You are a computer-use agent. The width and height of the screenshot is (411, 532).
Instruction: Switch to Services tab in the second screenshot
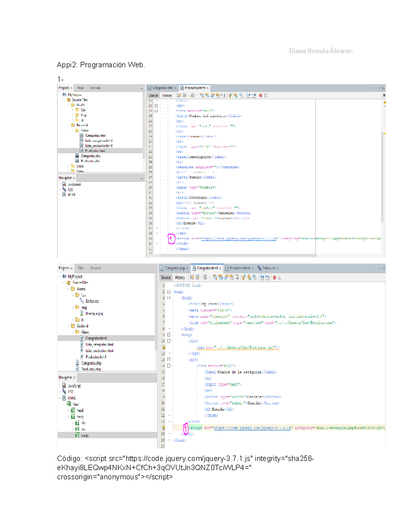[x=96, y=268]
